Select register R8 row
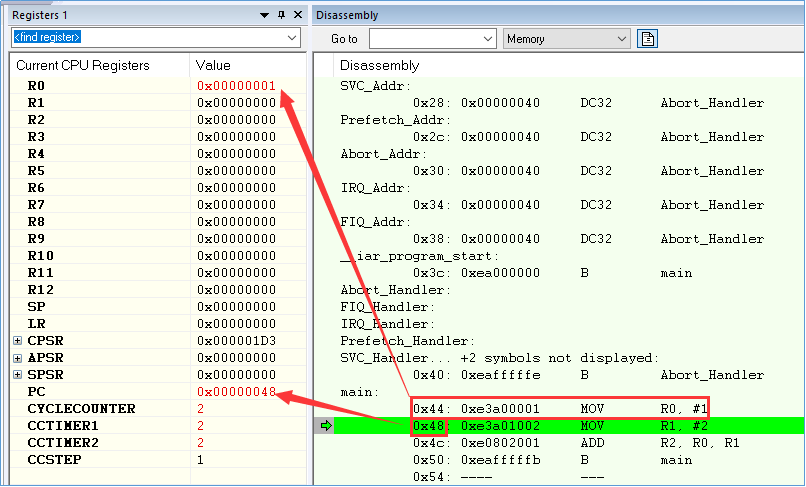 pos(158,221)
